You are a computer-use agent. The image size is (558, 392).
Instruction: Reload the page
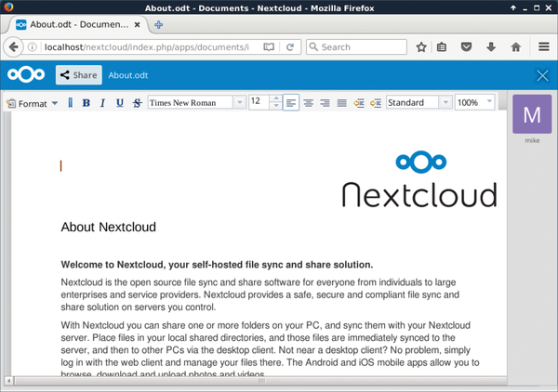point(290,47)
